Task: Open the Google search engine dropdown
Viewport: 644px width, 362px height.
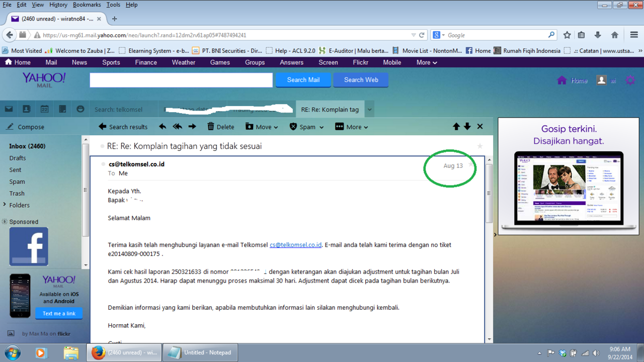Action: pyautogui.click(x=439, y=35)
